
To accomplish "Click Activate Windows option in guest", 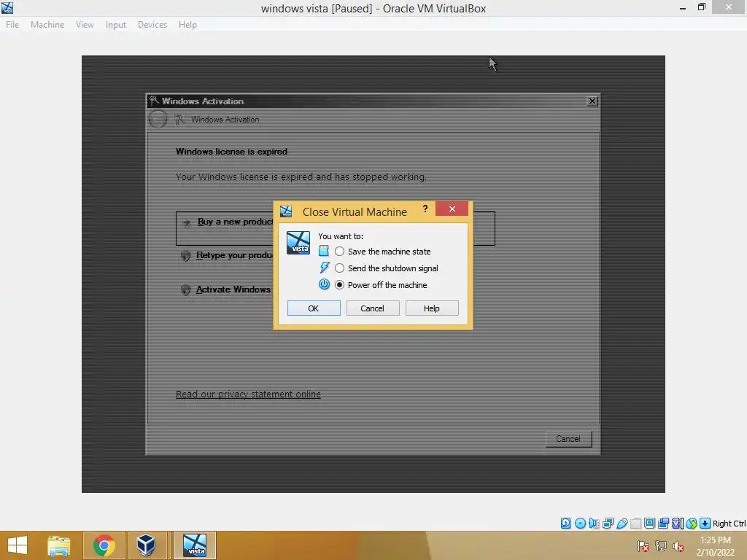I will point(233,289).
